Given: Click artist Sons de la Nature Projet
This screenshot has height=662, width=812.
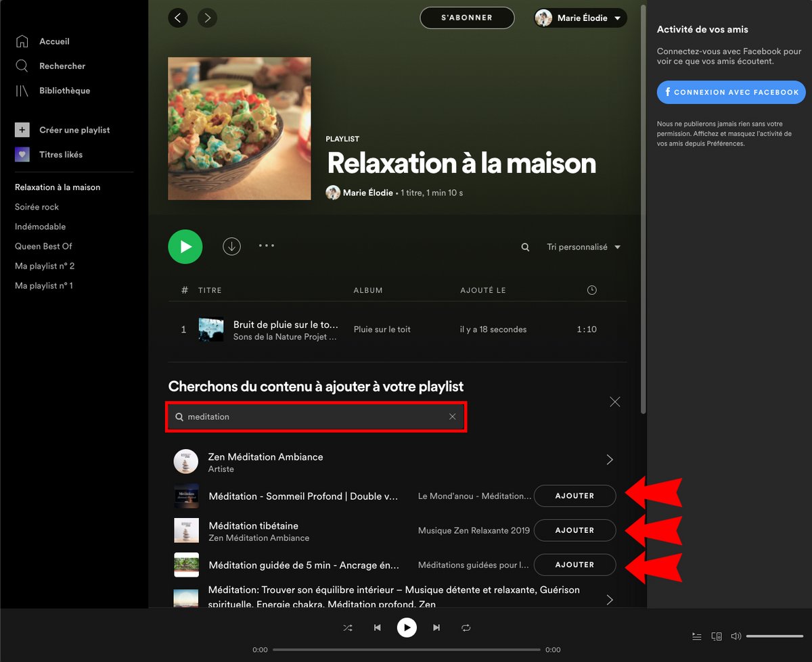Looking at the screenshot, I should tap(285, 337).
